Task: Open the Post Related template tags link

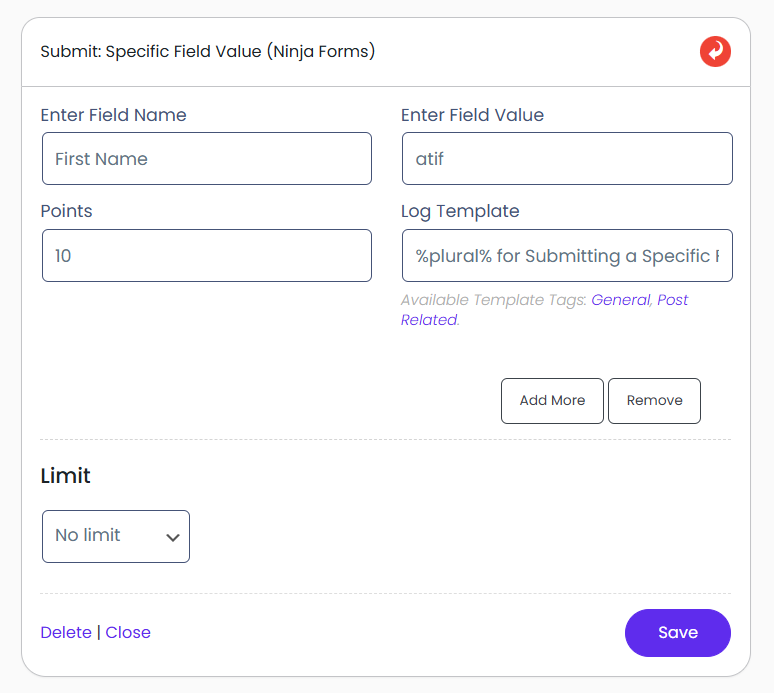Action: pos(672,300)
